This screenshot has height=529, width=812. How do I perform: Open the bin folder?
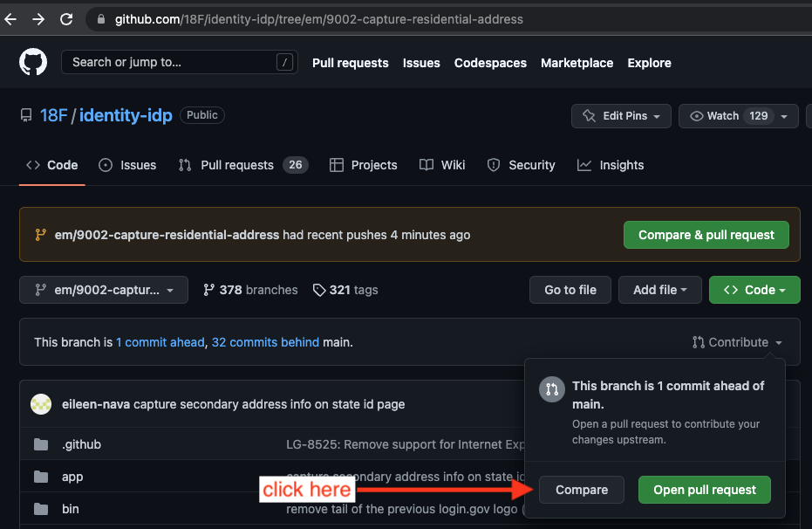point(71,509)
